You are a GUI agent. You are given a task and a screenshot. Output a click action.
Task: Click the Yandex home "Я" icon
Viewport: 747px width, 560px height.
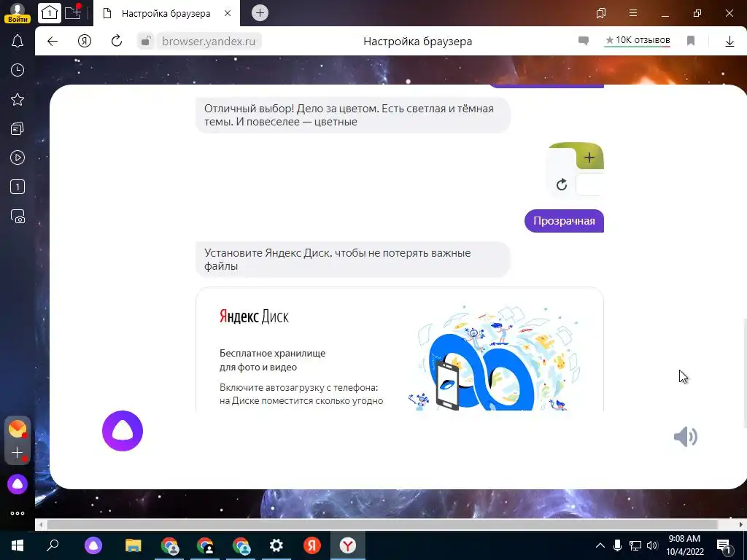tap(85, 42)
